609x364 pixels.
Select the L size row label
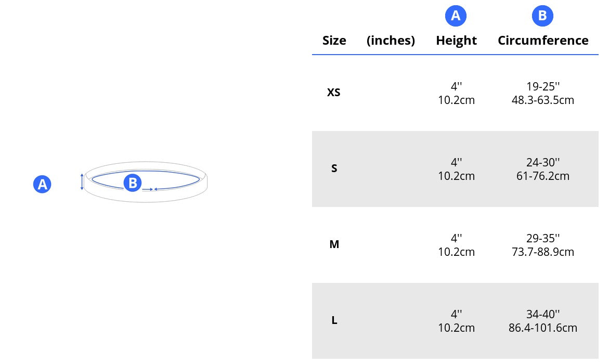click(x=334, y=320)
